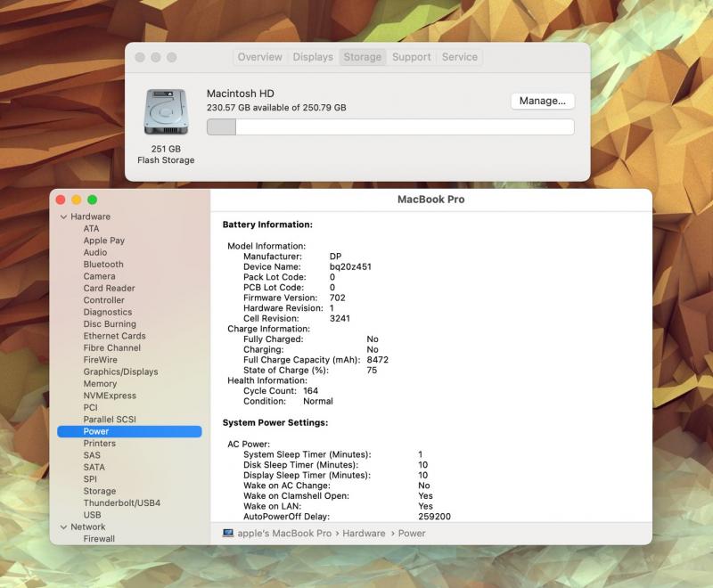Select SPI in the sidebar
713x588 pixels.
point(90,479)
